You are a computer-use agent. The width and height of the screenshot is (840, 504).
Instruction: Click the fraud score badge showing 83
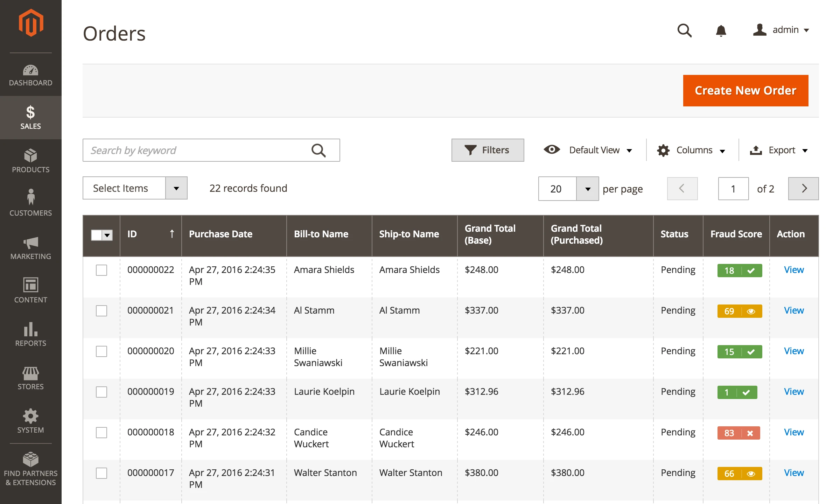point(739,433)
